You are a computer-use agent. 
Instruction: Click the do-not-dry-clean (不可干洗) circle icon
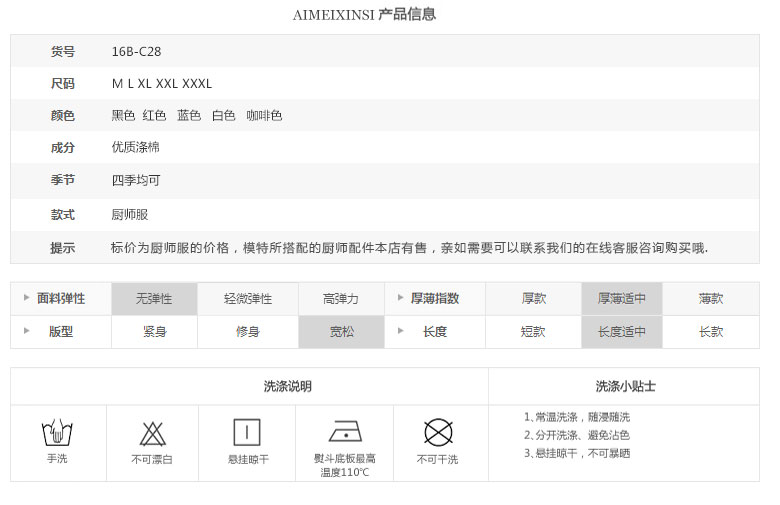click(438, 432)
